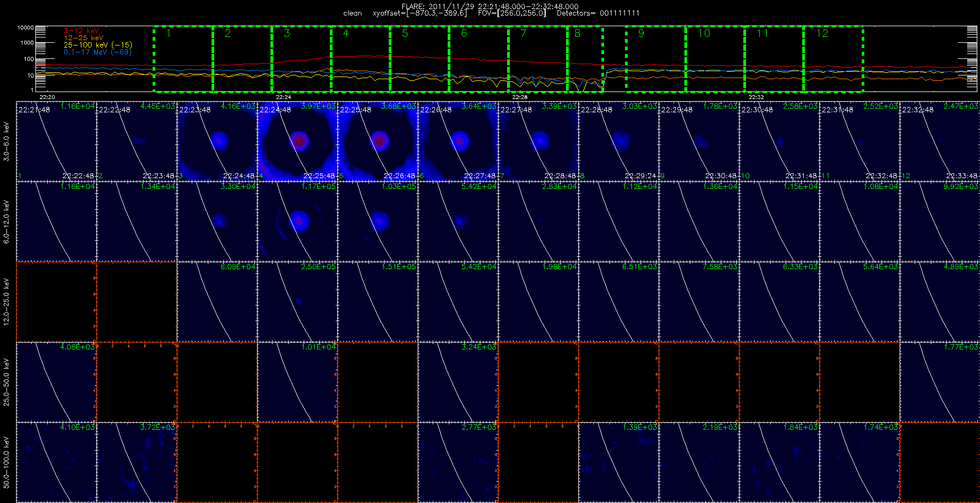Click interval number 10 in the light curve
Screen dimensions: 980x503
tap(715, 58)
